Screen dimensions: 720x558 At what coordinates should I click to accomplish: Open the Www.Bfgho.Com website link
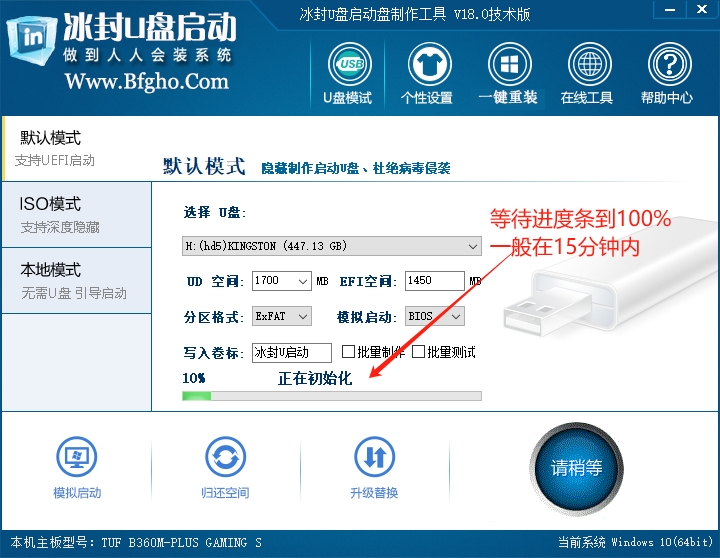pyautogui.click(x=147, y=82)
